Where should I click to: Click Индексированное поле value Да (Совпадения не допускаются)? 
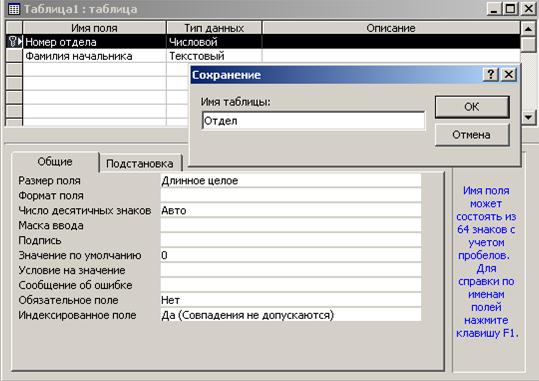coord(291,315)
